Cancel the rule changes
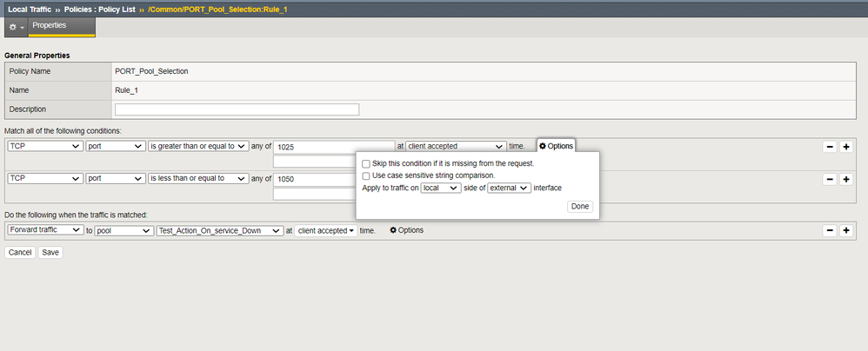Screen dimensions: 868x351 pos(20,253)
